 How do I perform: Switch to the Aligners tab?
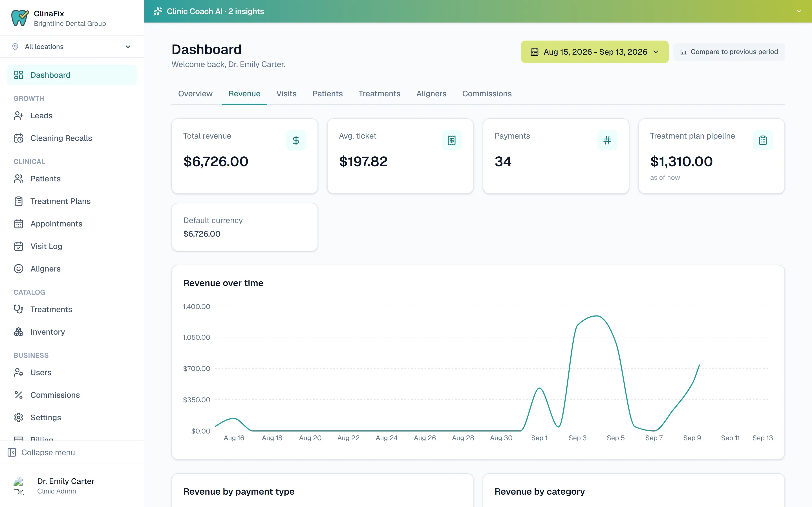[x=431, y=94]
